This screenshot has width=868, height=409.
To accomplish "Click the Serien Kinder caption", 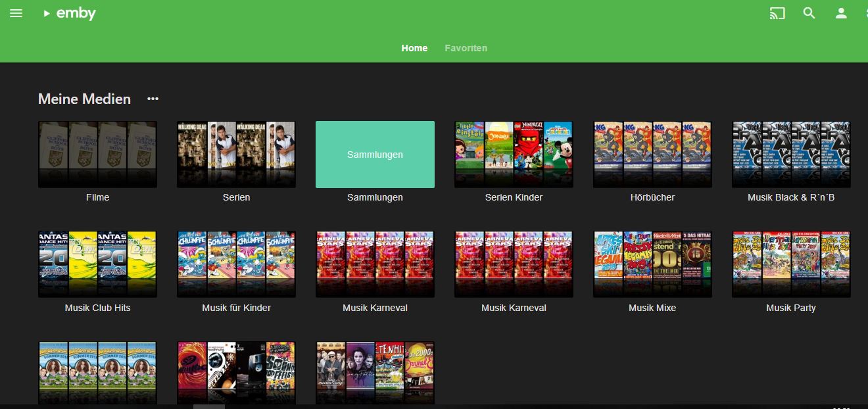I will [514, 197].
